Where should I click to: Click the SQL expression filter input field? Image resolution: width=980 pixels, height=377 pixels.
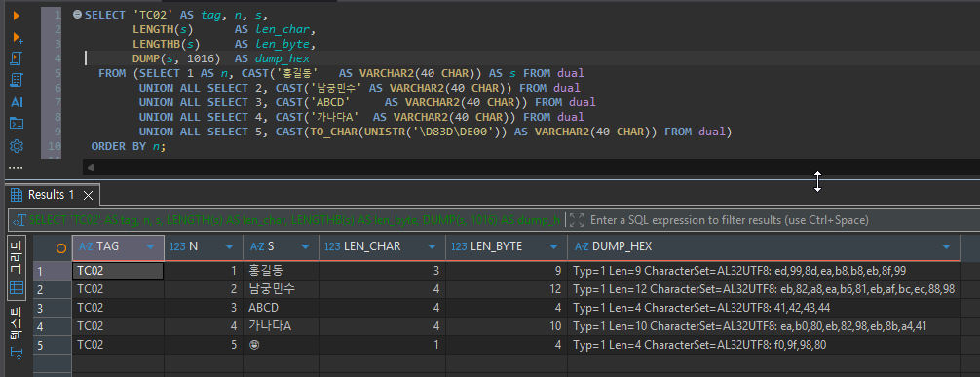tap(781, 220)
